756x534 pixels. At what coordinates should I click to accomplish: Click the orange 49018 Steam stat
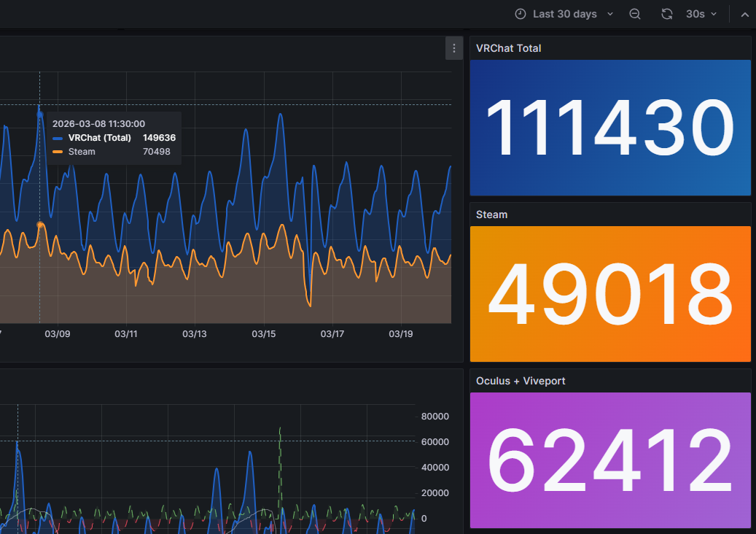coord(609,294)
